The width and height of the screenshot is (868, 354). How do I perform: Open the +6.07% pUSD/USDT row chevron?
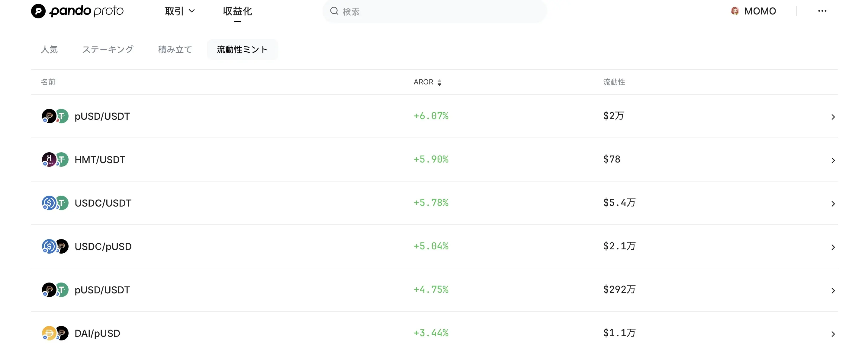[833, 117]
